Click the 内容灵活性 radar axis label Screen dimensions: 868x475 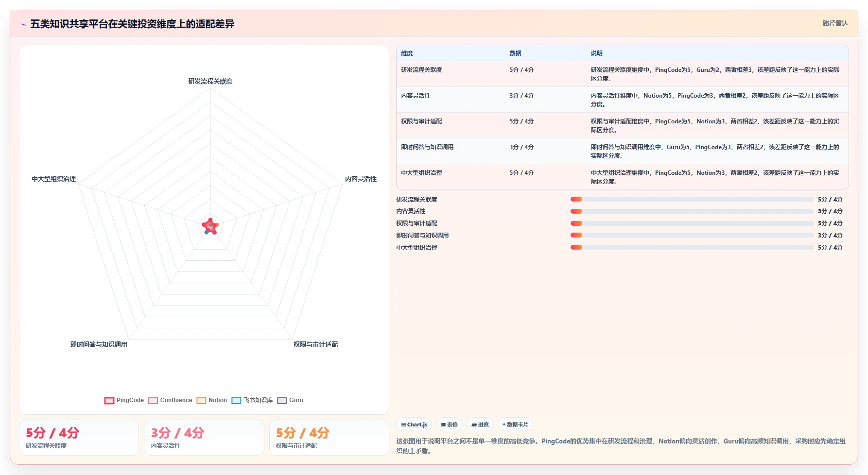coord(361,179)
